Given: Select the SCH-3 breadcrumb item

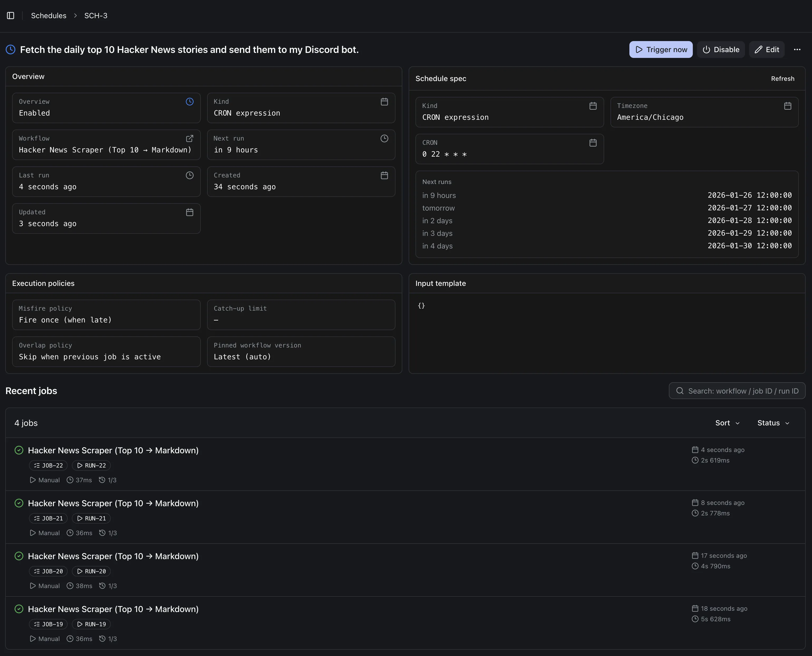Looking at the screenshot, I should pos(96,16).
